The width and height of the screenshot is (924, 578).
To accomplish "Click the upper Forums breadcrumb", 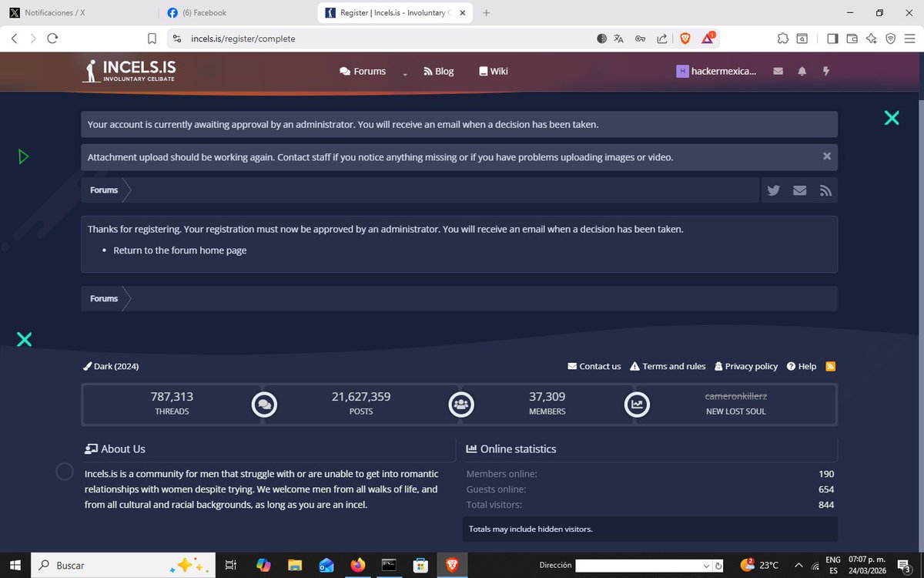I will 104,190.
